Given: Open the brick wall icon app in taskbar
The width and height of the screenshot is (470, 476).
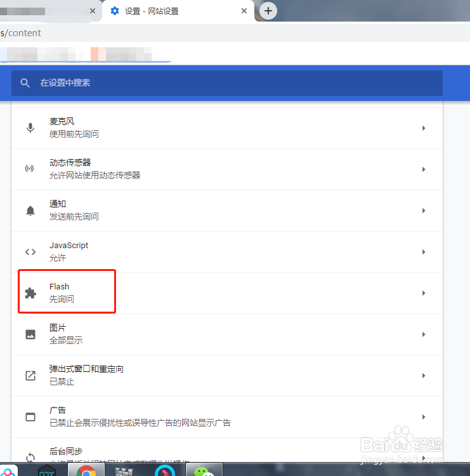Looking at the screenshot, I should coord(124,470).
